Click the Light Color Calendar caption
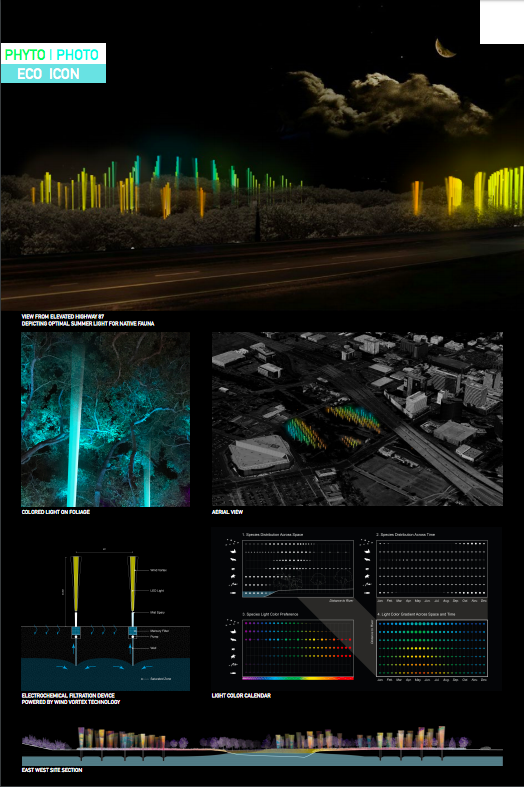Screen dimensions: 524x787 tap(241, 696)
